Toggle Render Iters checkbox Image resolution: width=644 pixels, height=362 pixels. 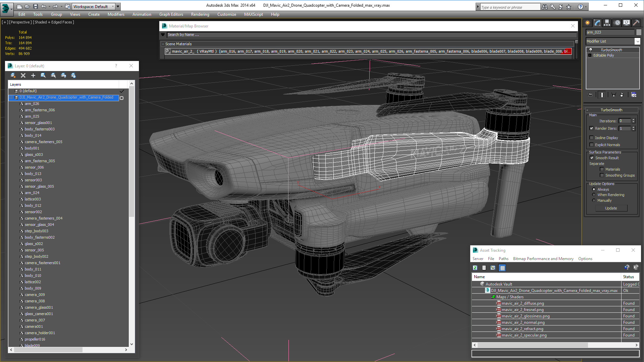pos(592,128)
